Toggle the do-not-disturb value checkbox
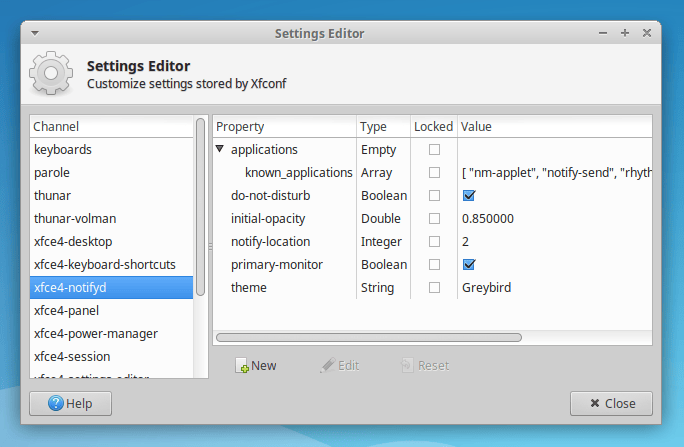684x447 pixels. (468, 196)
